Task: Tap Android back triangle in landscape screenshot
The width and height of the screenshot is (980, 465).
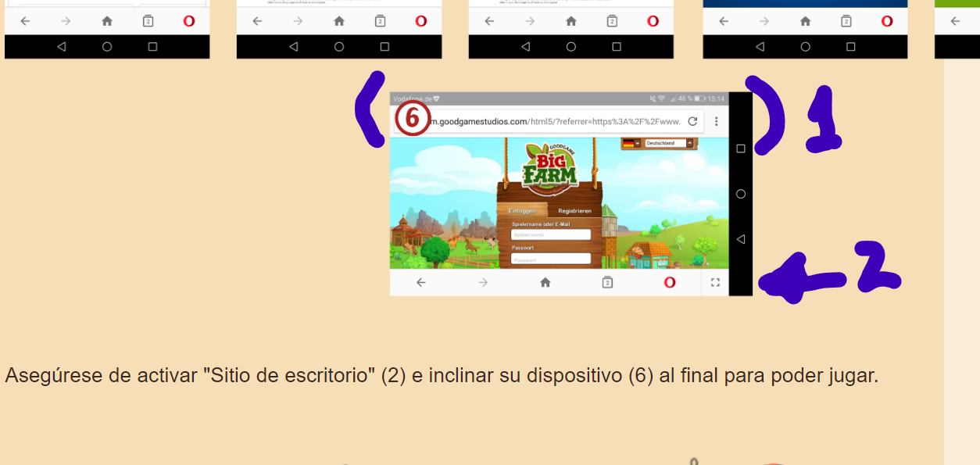Action: click(x=741, y=239)
